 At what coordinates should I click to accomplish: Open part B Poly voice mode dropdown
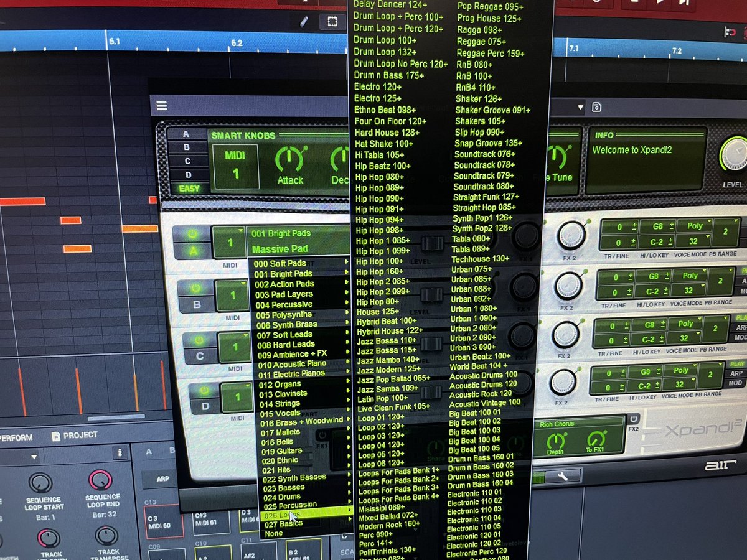(x=690, y=276)
